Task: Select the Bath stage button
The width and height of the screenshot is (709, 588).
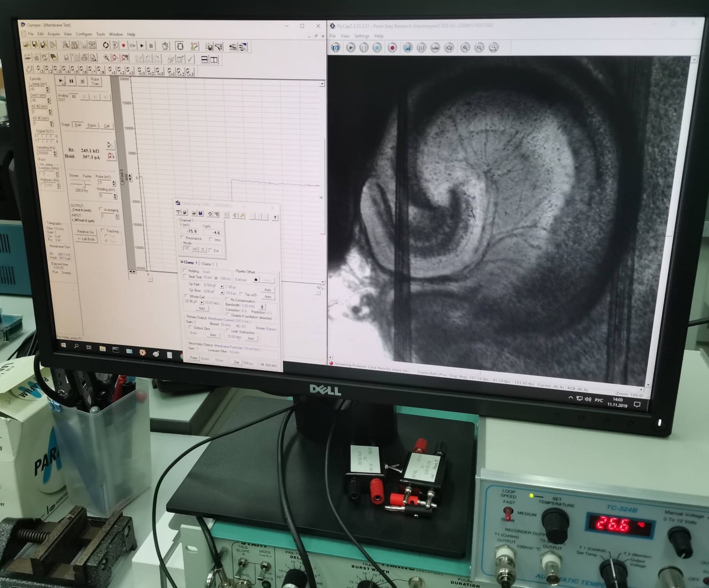Action: (x=78, y=125)
